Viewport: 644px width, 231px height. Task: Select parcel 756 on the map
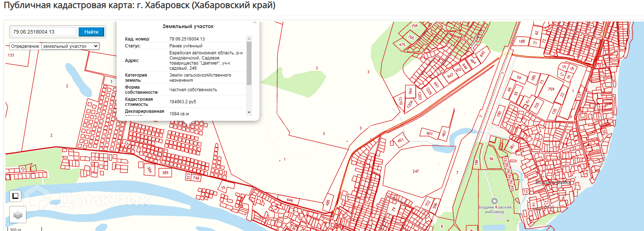414,26
